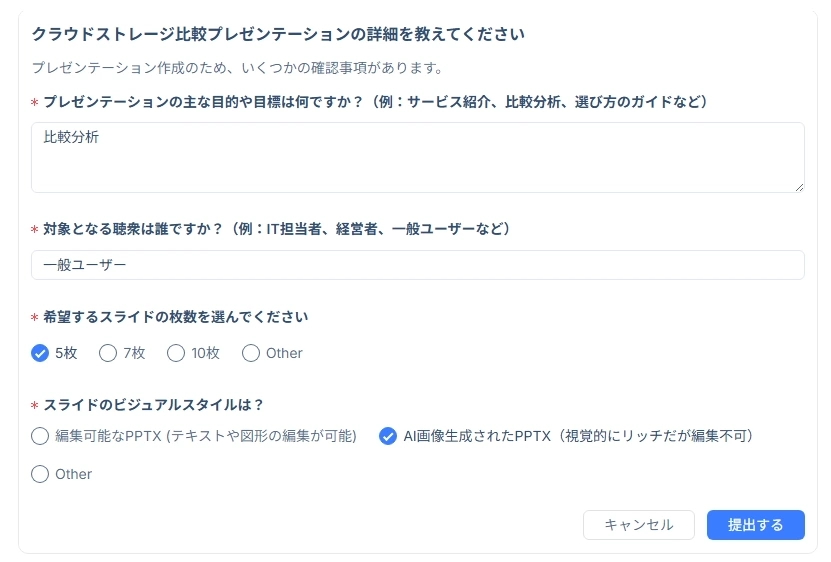831x562 pixels.
Task: Click the red asterisk beside the visual style question
Action: (35, 406)
